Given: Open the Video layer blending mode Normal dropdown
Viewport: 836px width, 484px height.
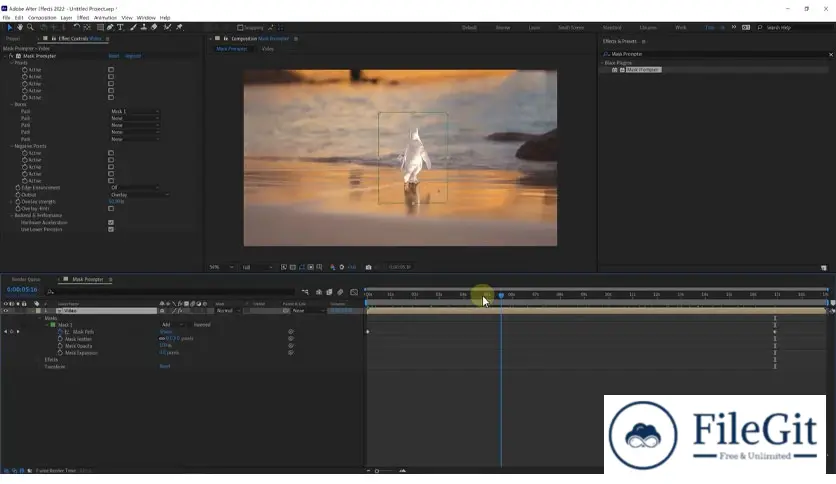Looking at the screenshot, I should point(228,311).
